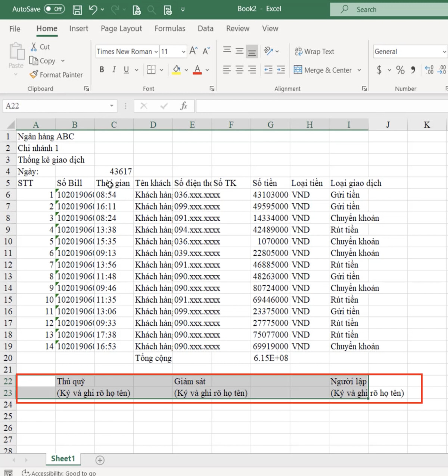Open the Times New Roman font dropdown

[x=156, y=51]
